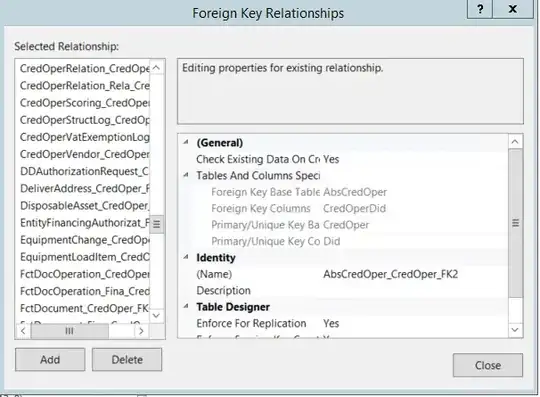Select DDAuthorizationRequest_C relationship
The height and width of the screenshot is (397, 540).
pos(85,171)
